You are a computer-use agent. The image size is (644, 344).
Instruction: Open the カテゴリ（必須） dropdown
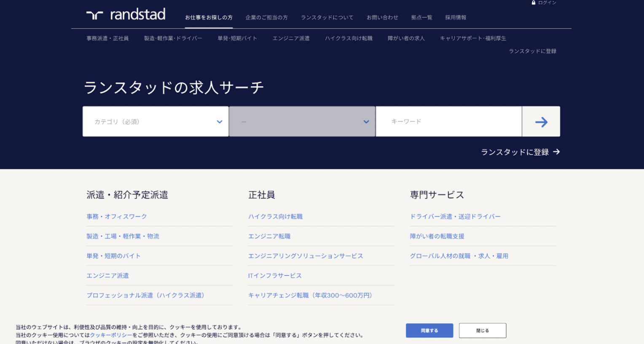(x=156, y=121)
